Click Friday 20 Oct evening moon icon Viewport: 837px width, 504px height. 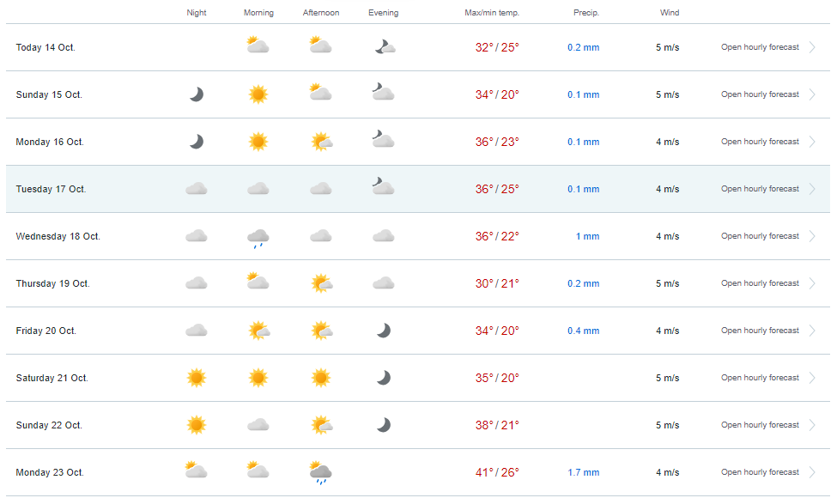click(x=384, y=331)
